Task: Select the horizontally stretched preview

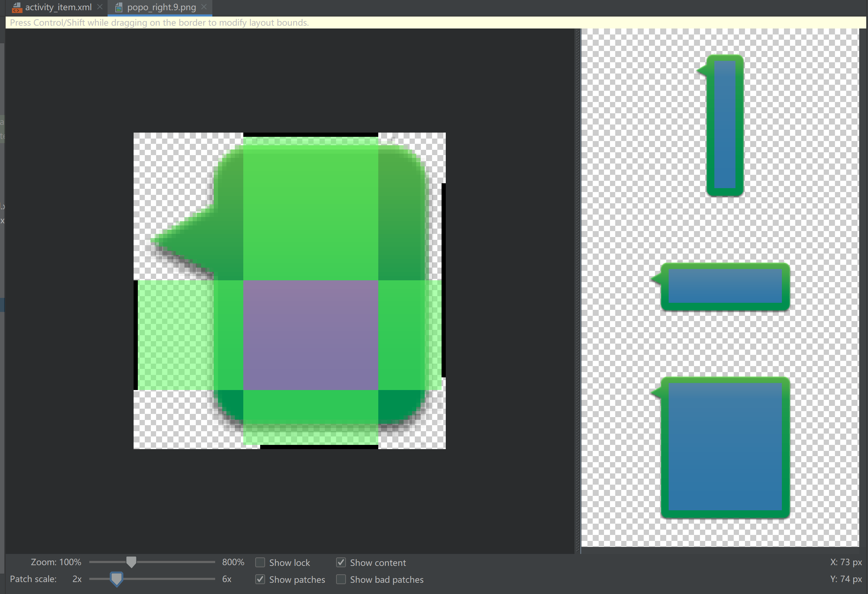Action: point(720,287)
